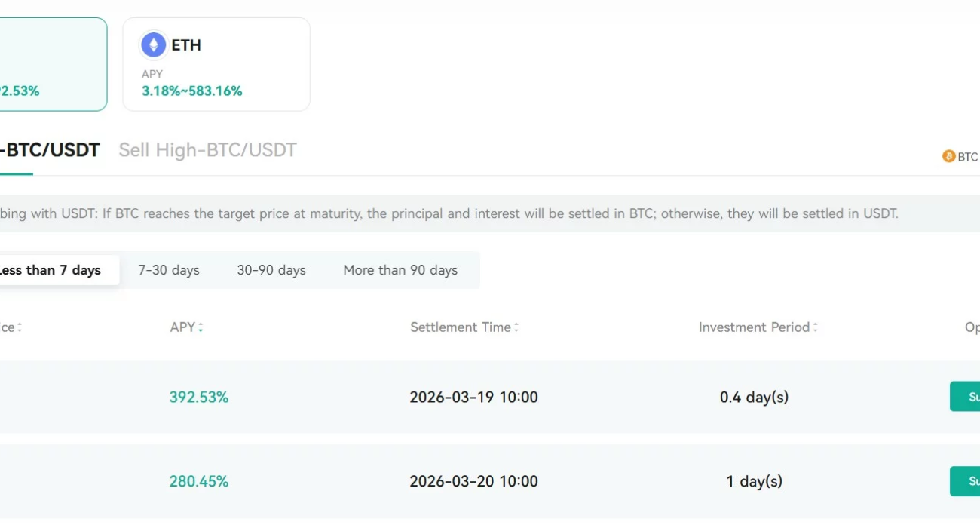Select the ETH product card
The image size is (980, 528).
coord(216,64)
